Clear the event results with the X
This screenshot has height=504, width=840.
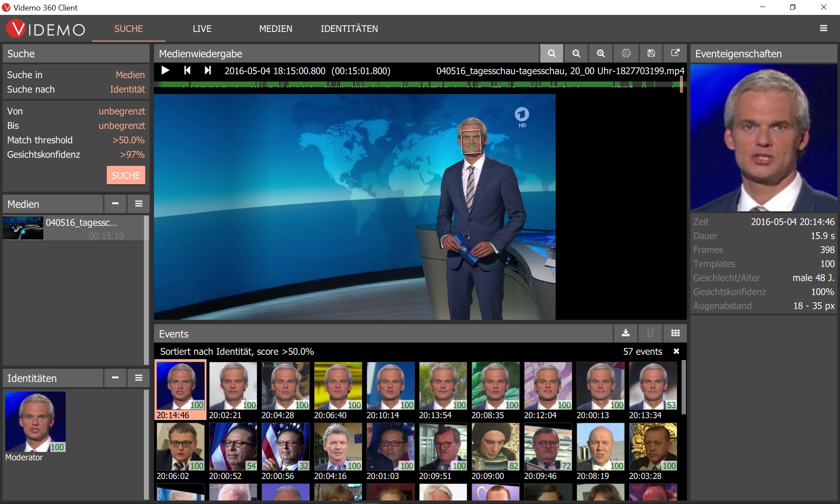click(x=676, y=351)
